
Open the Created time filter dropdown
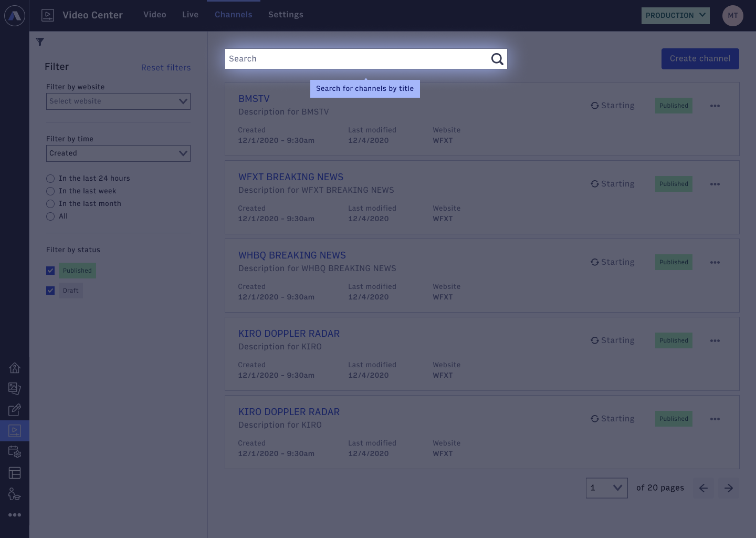(118, 153)
